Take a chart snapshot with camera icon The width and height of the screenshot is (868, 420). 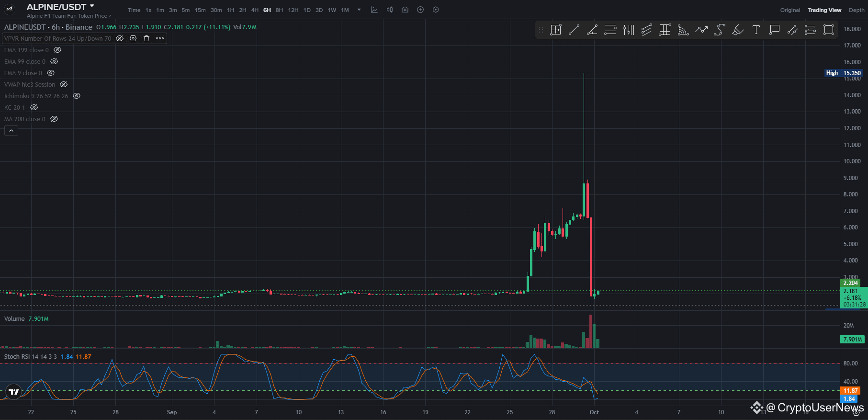(405, 10)
